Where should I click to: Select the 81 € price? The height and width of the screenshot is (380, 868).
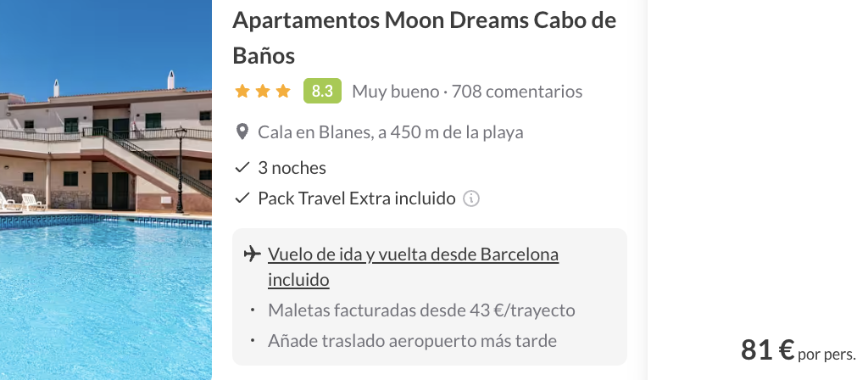[x=766, y=349]
